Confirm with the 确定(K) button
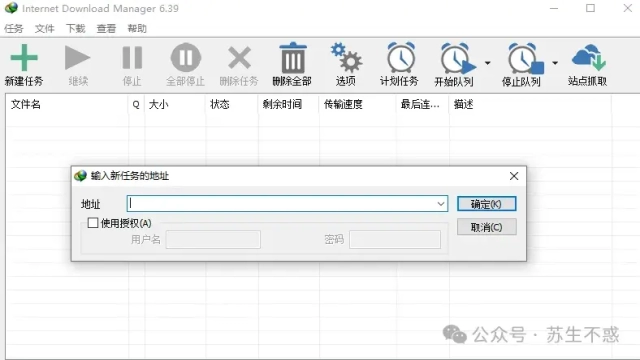 click(x=487, y=204)
